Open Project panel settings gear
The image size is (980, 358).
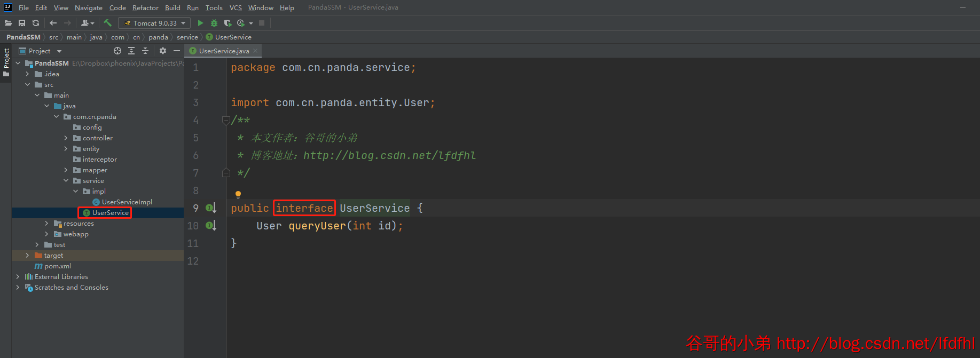(x=163, y=51)
